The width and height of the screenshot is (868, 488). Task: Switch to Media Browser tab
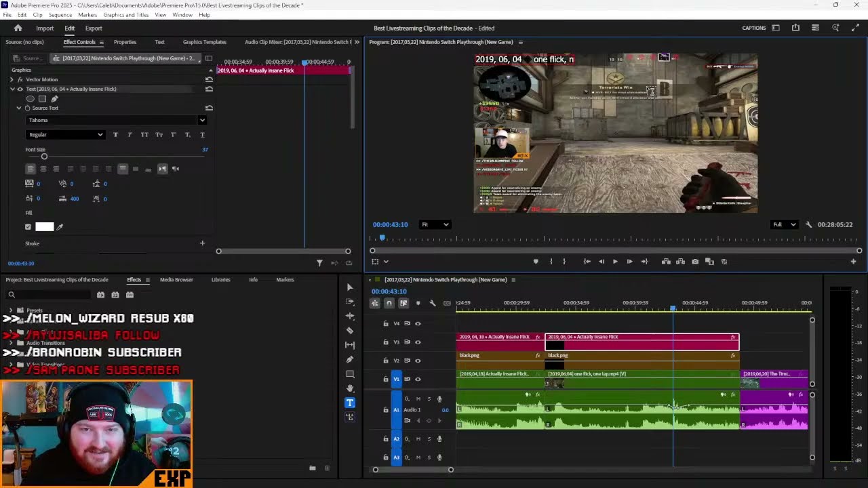(176, 280)
